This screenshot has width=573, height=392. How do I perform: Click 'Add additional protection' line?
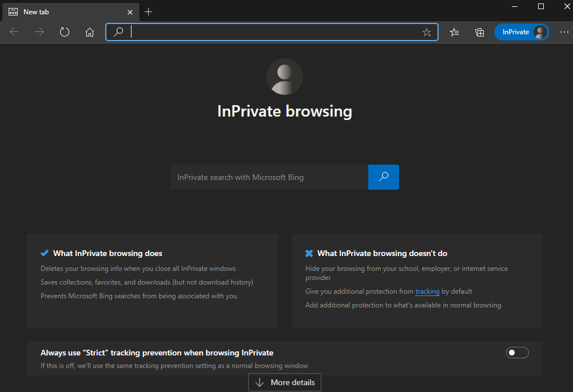tap(403, 305)
